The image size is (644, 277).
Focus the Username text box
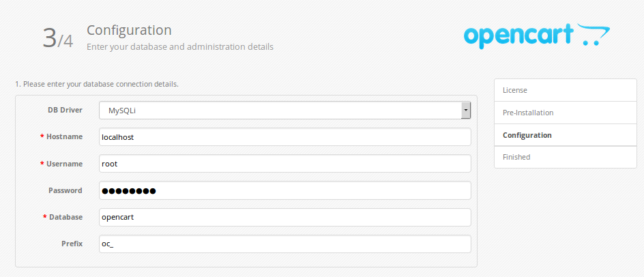click(x=284, y=164)
